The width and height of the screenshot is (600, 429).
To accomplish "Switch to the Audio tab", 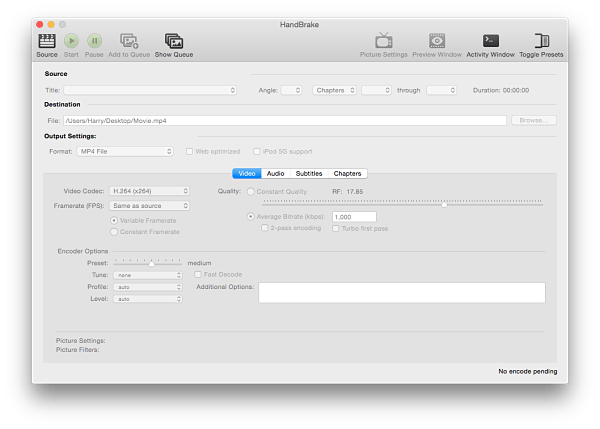I will [276, 174].
